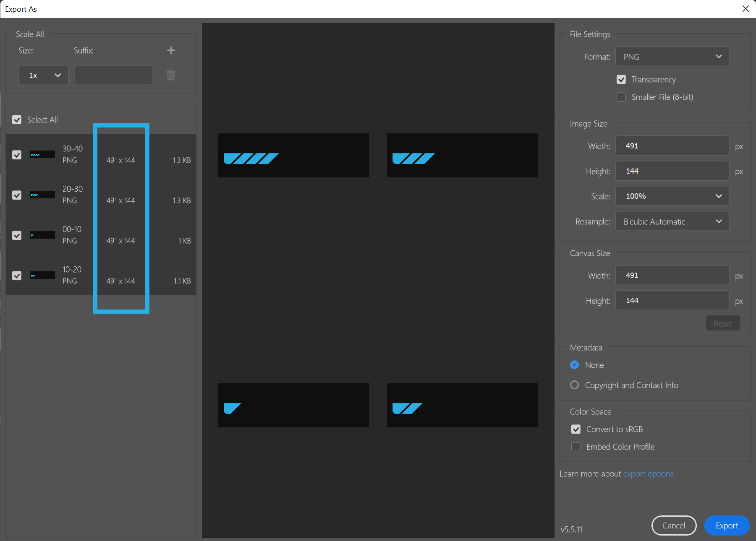Select Copyright and Contact Info radio

pyautogui.click(x=575, y=385)
